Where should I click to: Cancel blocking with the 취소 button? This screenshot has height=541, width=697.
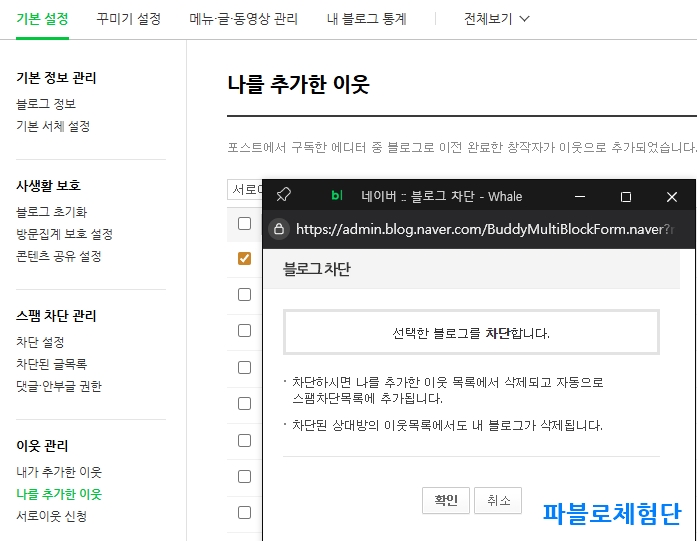coord(498,501)
